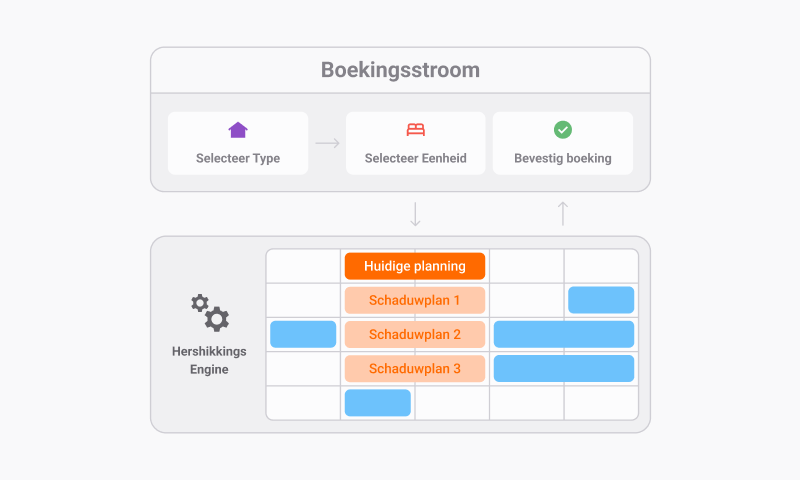The image size is (800, 480).
Task: Click the upward arrow between panels
Action: click(563, 213)
